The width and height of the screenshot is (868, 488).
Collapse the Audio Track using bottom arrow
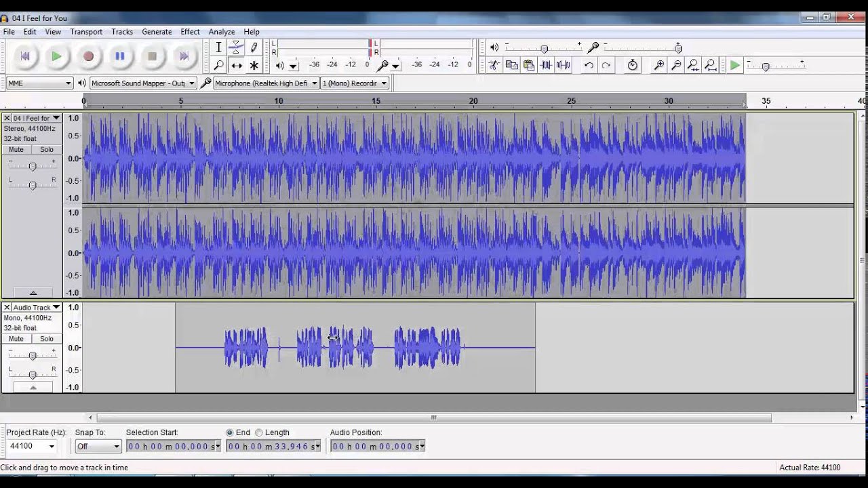[x=33, y=387]
